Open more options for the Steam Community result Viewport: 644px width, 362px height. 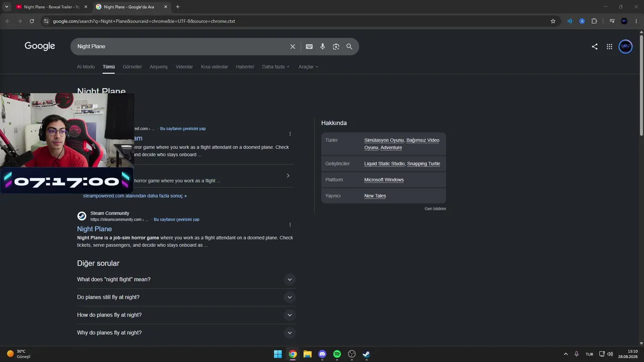[290, 225]
